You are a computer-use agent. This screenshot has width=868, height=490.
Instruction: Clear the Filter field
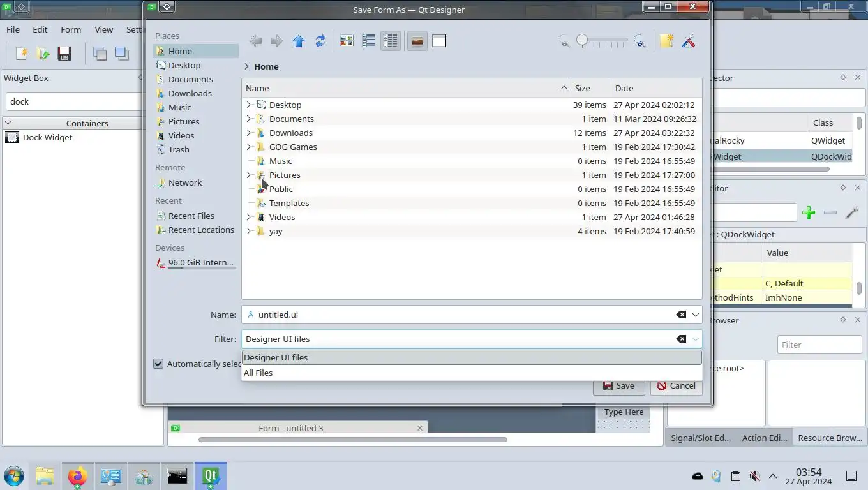[x=681, y=339]
